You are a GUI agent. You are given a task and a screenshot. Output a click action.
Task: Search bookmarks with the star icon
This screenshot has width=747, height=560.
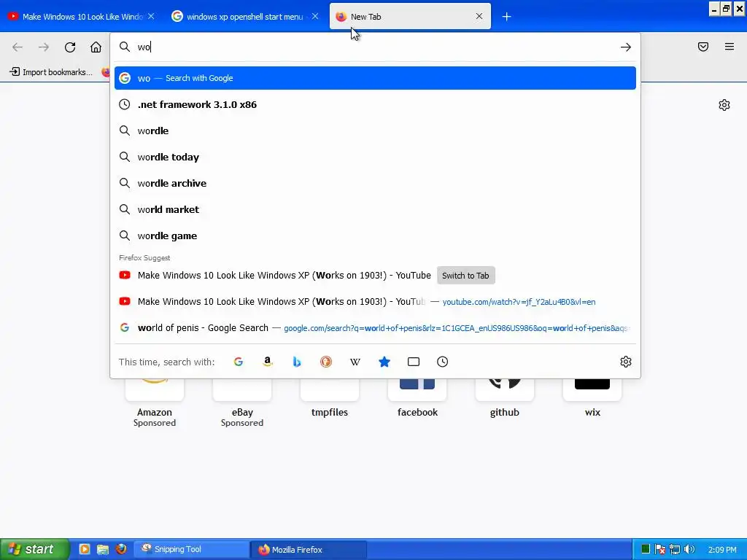tap(384, 362)
